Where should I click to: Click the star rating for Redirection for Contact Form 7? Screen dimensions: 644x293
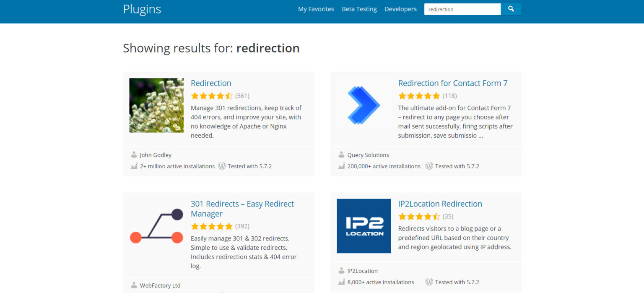coord(419,95)
